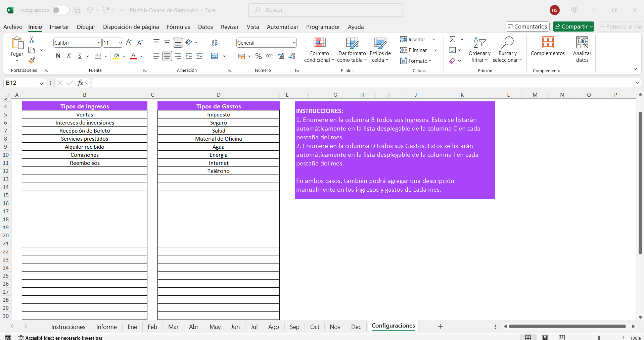
Task: Open the Archivo menu
Action: (x=13, y=27)
